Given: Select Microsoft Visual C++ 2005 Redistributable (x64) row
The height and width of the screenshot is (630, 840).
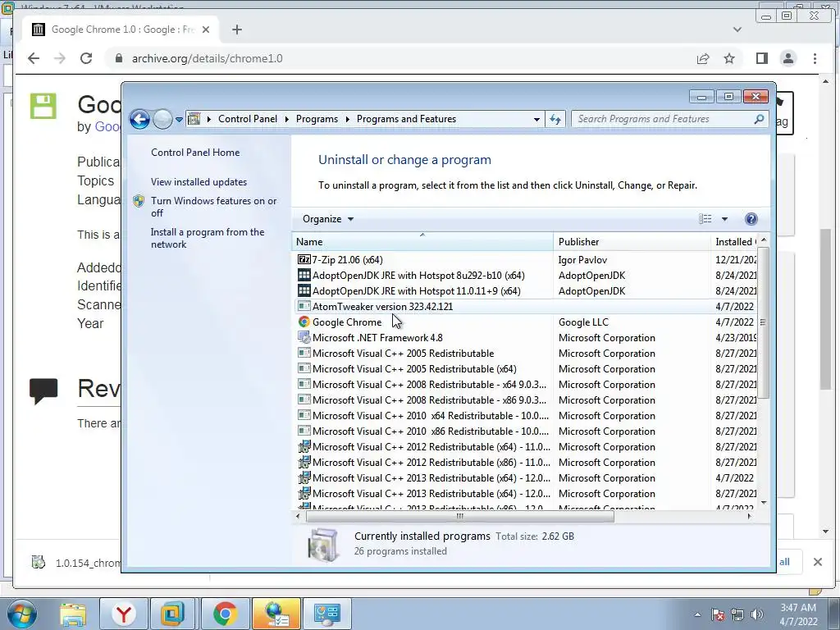Looking at the screenshot, I should pyautogui.click(x=525, y=368).
